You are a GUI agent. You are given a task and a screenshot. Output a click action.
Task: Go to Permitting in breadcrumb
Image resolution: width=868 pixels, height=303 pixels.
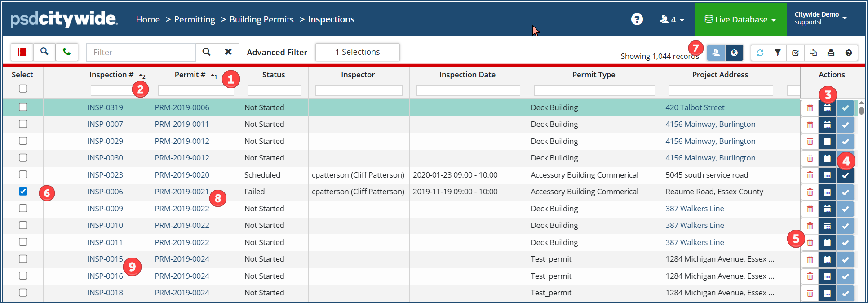tap(195, 19)
